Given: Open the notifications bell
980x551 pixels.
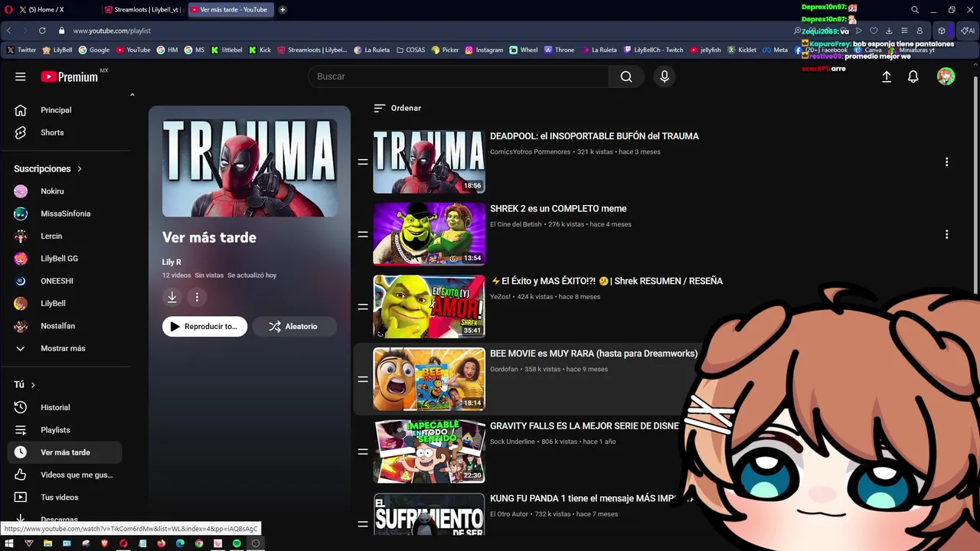Looking at the screenshot, I should tap(913, 77).
